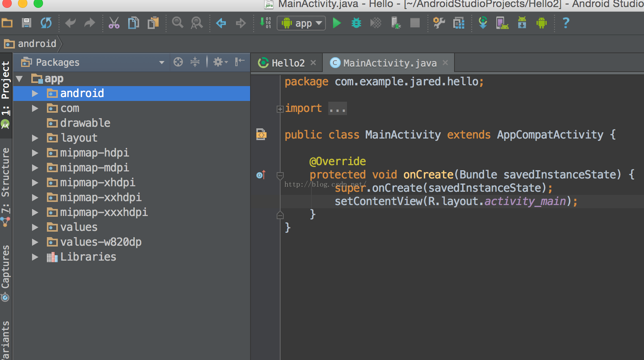The image size is (644, 360).
Task: Toggle the 1: Project tool window
Action: coord(5,95)
